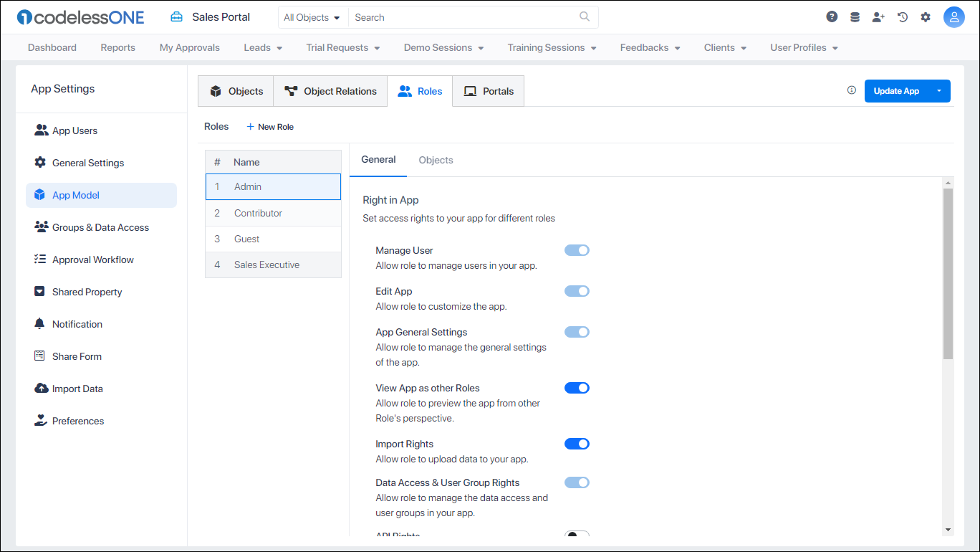980x552 pixels.
Task: Open the info icon beside Update App
Action: click(851, 90)
